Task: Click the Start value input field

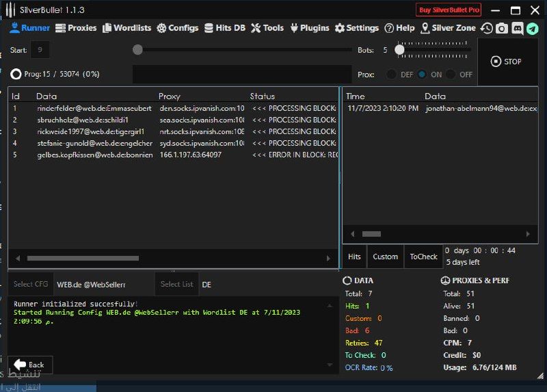Action: pos(40,50)
